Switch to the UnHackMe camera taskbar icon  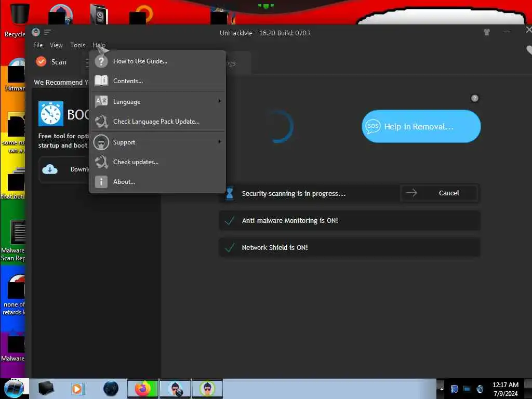176,389
